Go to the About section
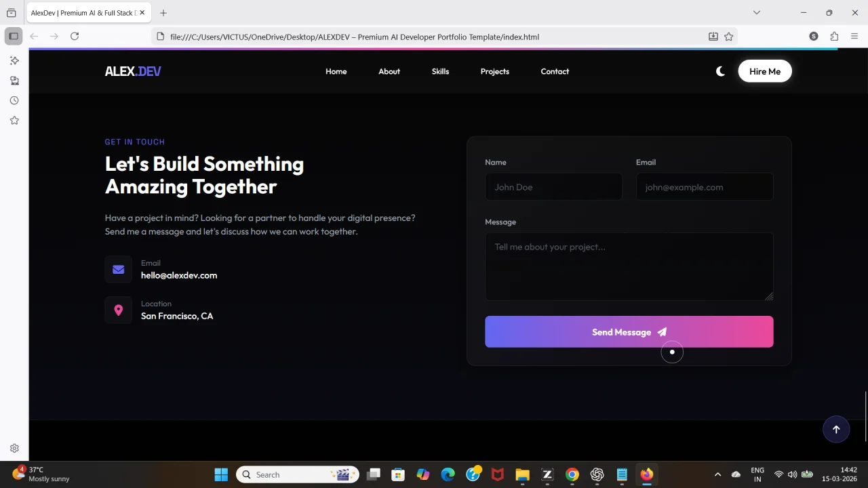The width and height of the screenshot is (868, 488). 389,71
